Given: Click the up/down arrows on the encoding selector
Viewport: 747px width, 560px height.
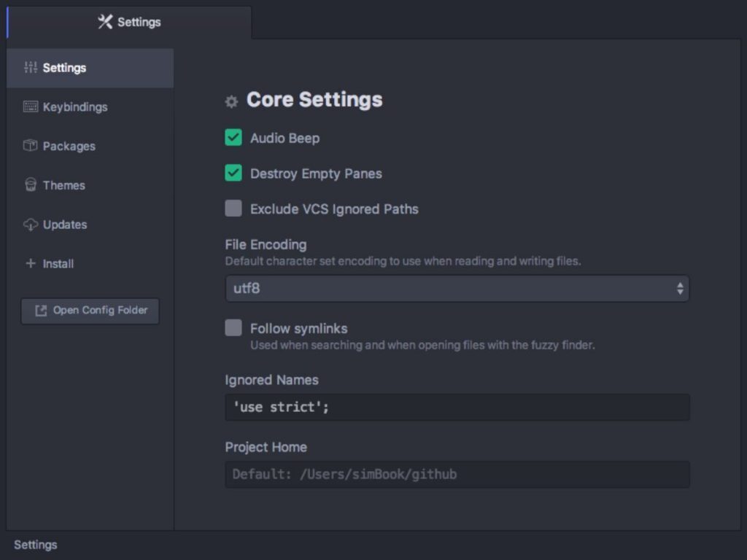Looking at the screenshot, I should 680,288.
